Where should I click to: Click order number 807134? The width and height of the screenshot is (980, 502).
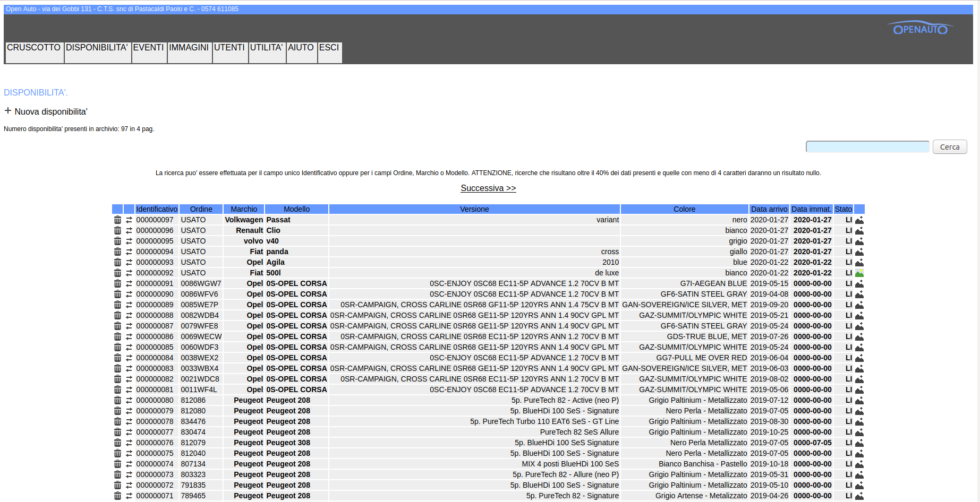point(193,464)
